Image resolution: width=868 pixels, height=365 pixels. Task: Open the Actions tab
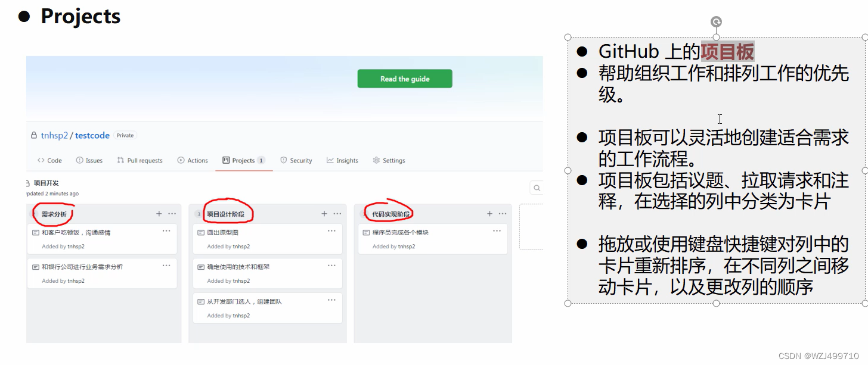[193, 160]
